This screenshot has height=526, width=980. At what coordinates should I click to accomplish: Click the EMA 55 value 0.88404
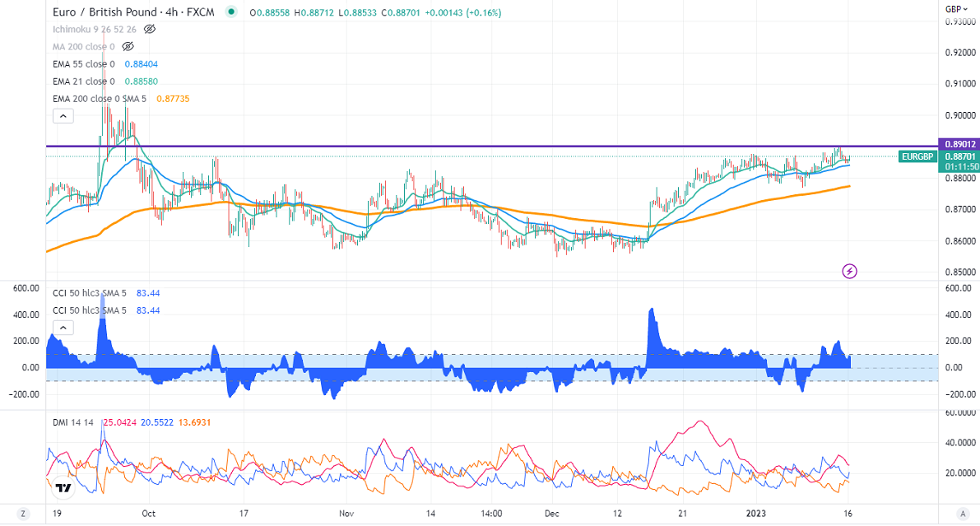tap(142, 64)
